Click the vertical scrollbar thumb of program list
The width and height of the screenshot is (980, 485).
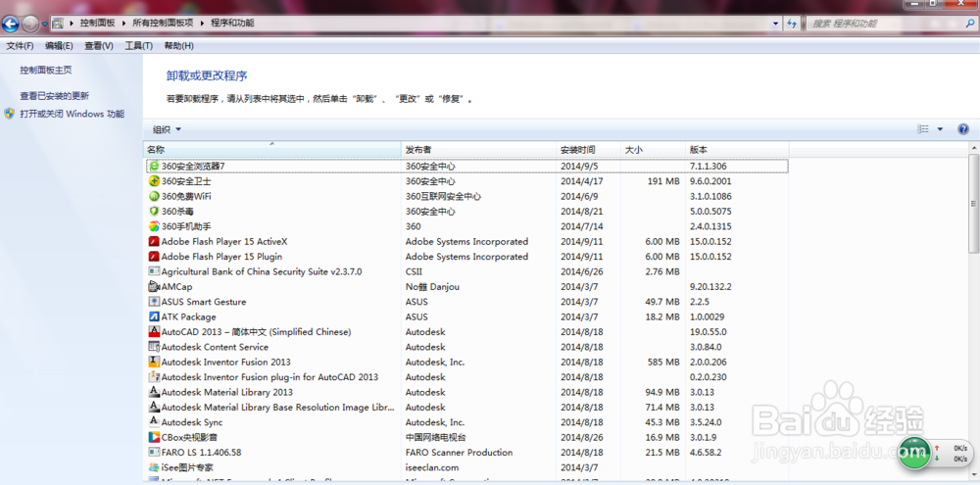pos(974,202)
